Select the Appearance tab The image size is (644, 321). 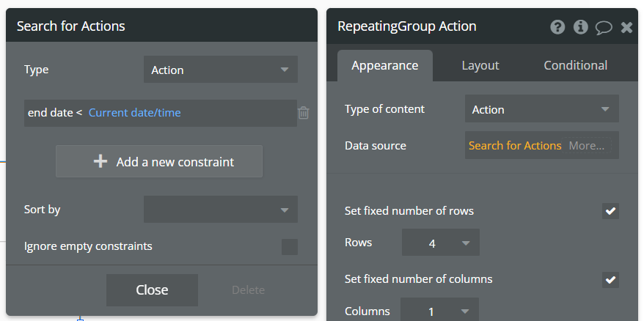point(384,65)
